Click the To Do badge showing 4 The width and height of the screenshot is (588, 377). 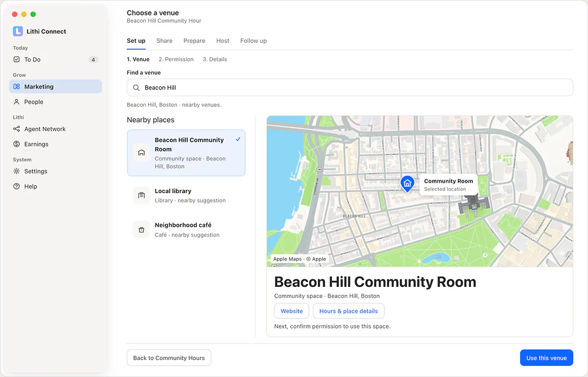tap(93, 59)
